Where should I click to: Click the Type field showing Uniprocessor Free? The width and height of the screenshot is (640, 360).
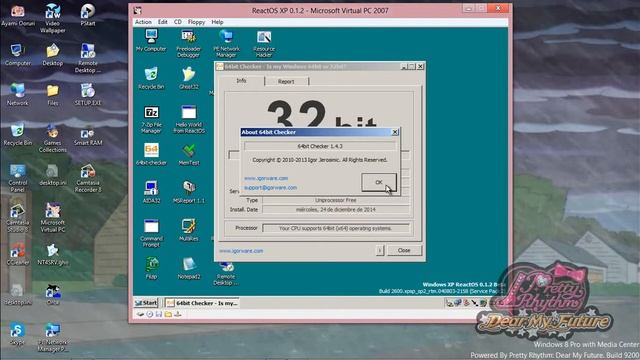coord(336,200)
